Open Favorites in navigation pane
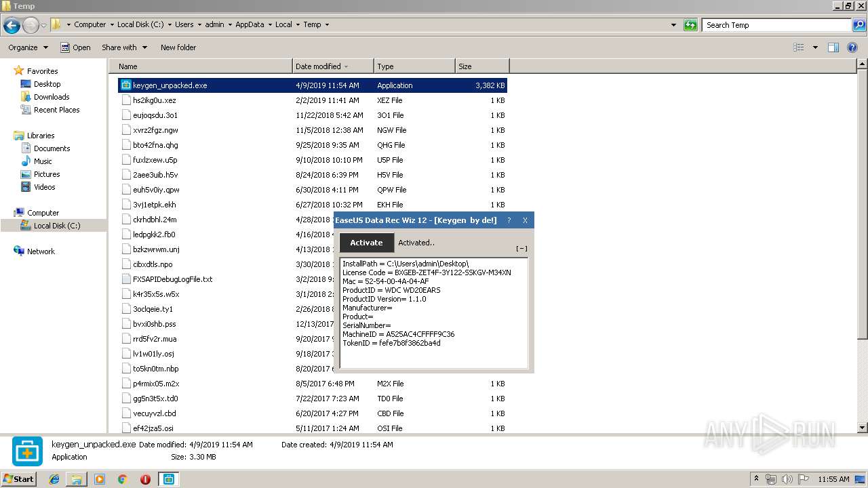The height and width of the screenshot is (488, 868). point(42,71)
